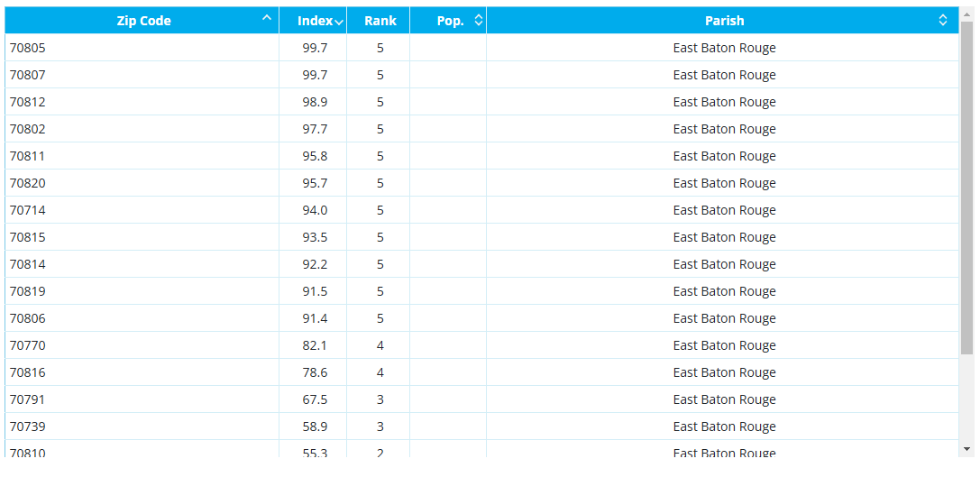The image size is (980, 477).
Task: Click the Rank column header
Action: tap(380, 21)
